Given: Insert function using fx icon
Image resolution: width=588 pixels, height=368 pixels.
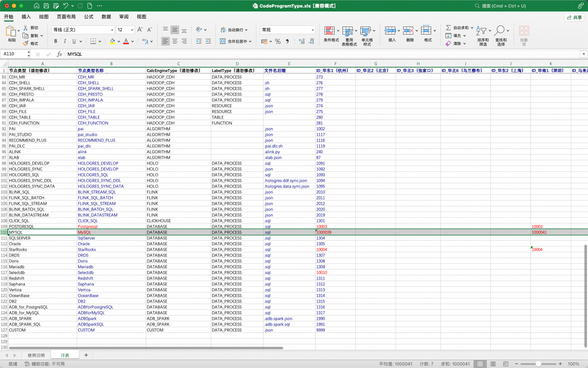Looking at the screenshot, I should [60, 54].
